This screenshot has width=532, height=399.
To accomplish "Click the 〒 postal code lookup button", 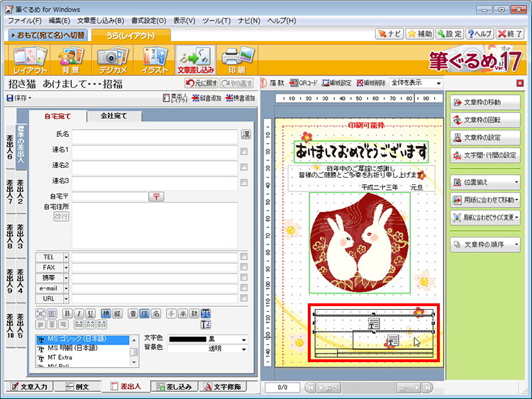I will 156,196.
